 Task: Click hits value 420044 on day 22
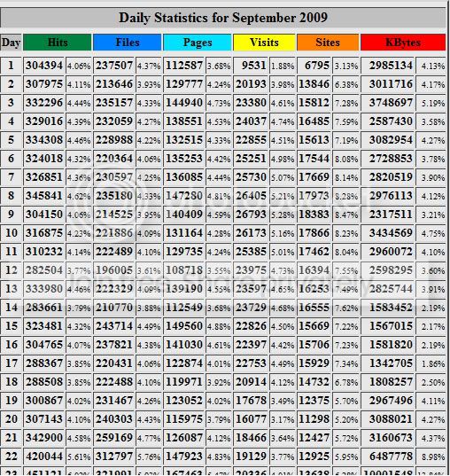44,456
